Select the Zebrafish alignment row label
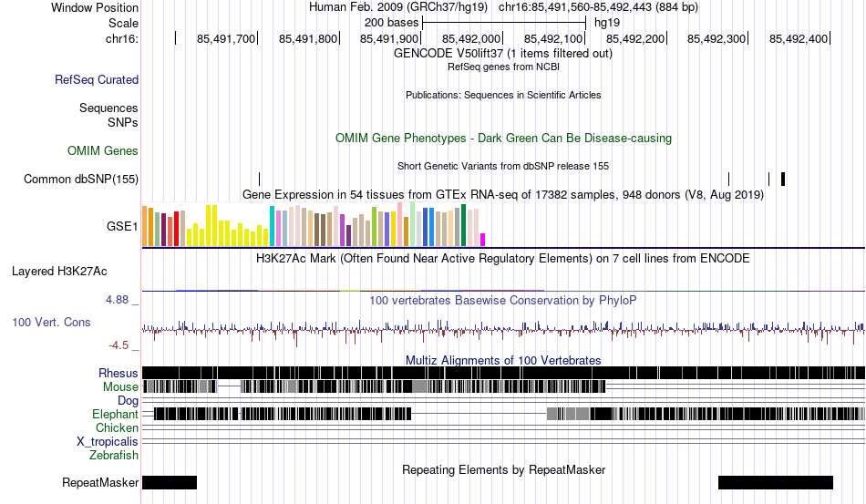Screen dimensions: 866x504 114,455
